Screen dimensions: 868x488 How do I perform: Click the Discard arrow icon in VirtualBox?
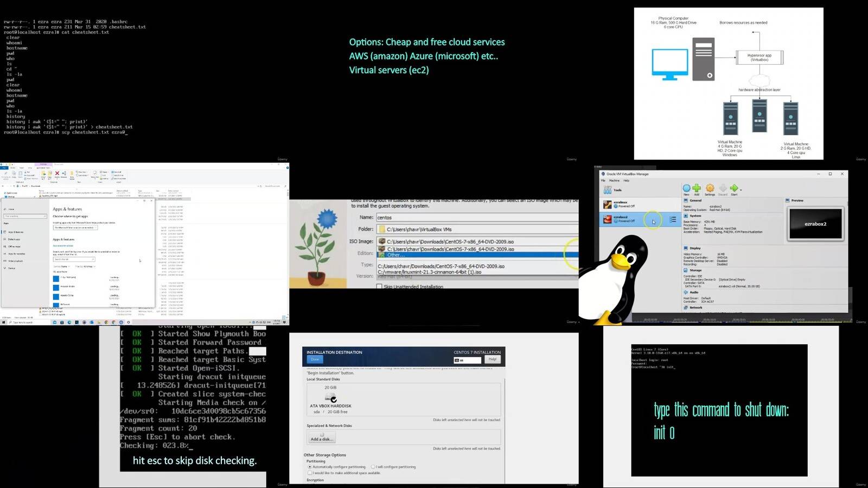tap(723, 188)
